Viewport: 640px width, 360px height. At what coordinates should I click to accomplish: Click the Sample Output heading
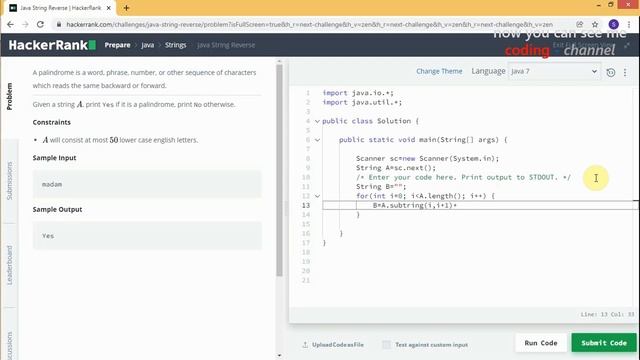(57, 209)
